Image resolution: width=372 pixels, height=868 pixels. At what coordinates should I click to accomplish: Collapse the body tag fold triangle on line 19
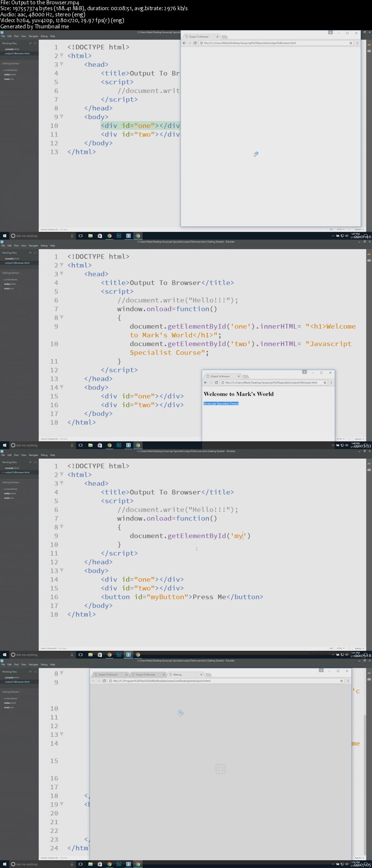61,804
